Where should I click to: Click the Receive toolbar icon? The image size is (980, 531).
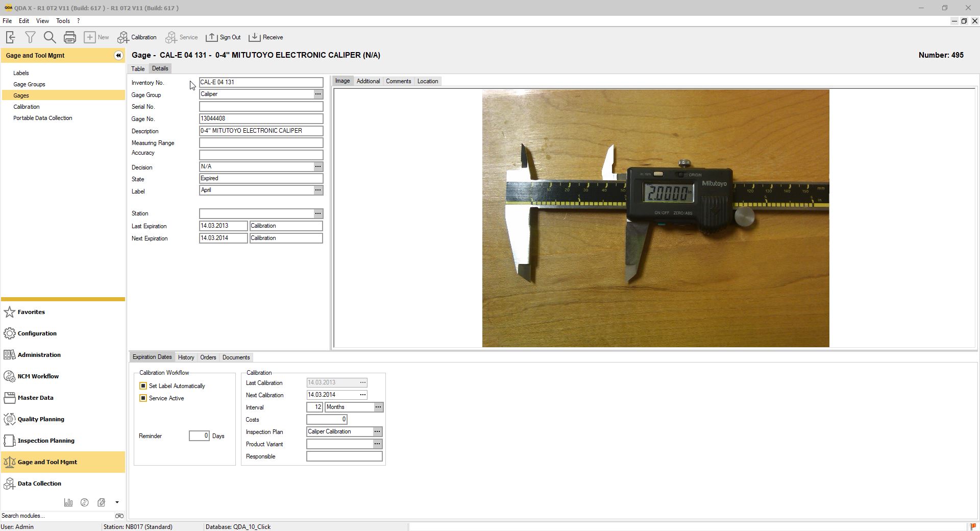click(266, 37)
